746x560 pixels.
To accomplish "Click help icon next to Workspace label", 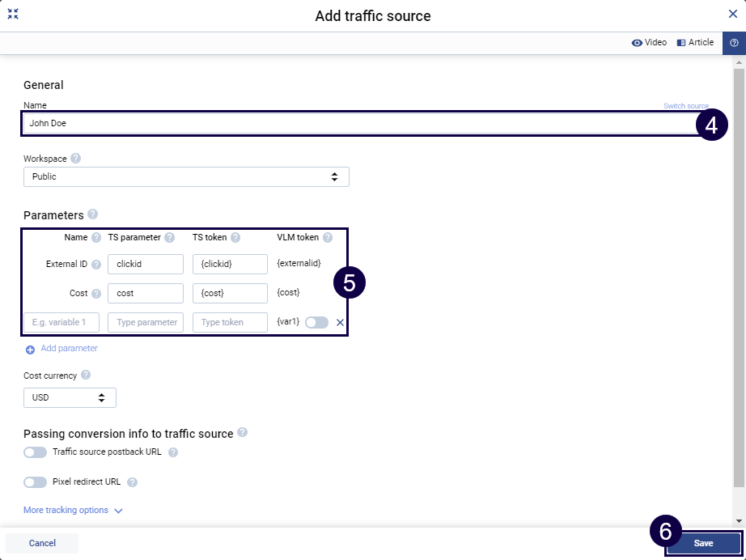I will click(x=76, y=159).
